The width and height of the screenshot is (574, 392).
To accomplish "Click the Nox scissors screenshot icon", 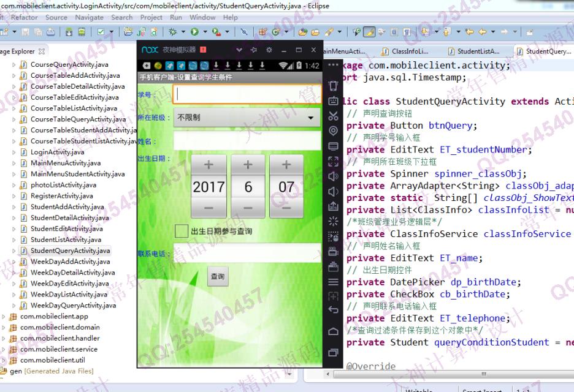I will click(x=333, y=116).
